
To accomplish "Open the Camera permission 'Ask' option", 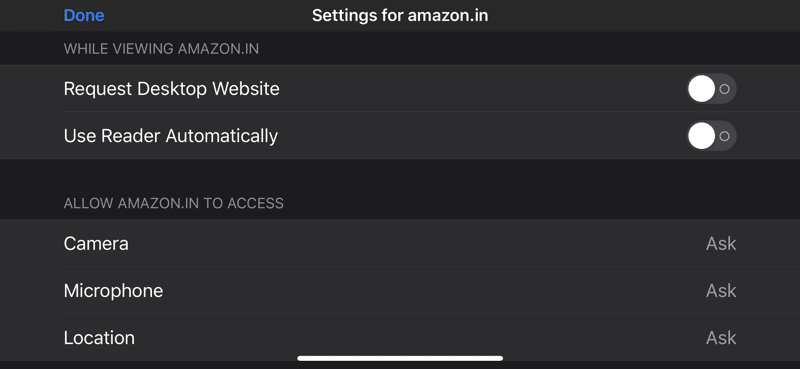I will [721, 243].
